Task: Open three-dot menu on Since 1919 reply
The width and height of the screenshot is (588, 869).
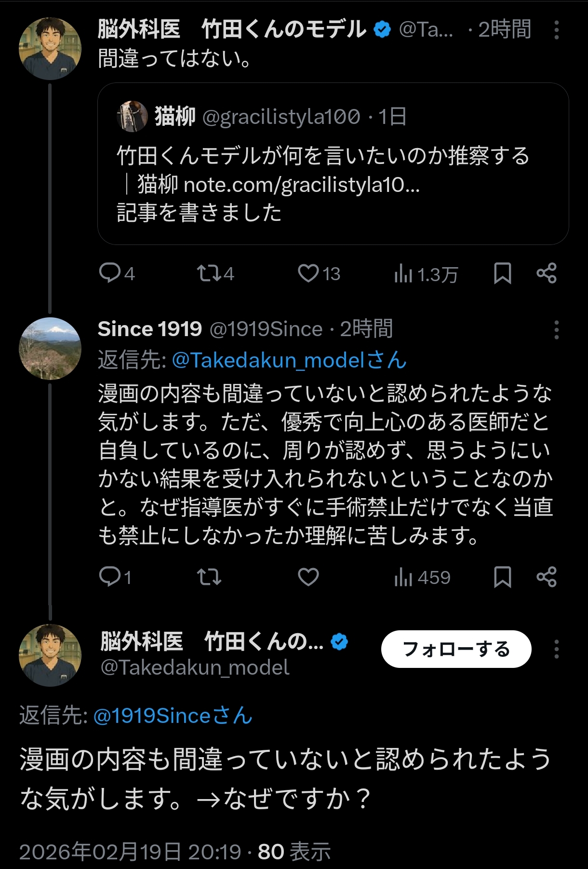Action: coord(556,330)
